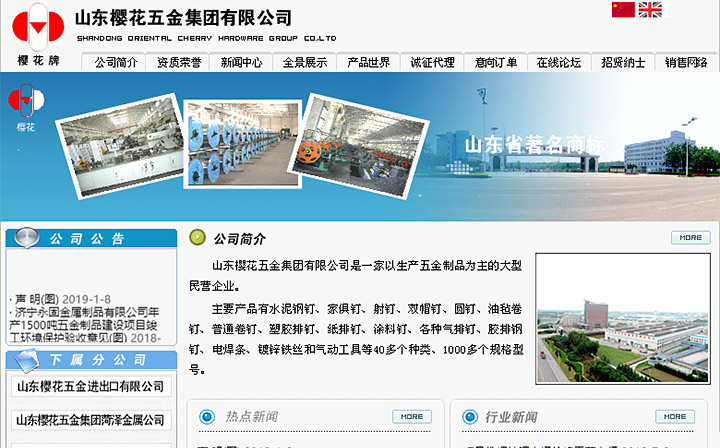Click green arrow icon beside 公司简介 heading
The width and height of the screenshot is (720, 448).
coord(198,238)
